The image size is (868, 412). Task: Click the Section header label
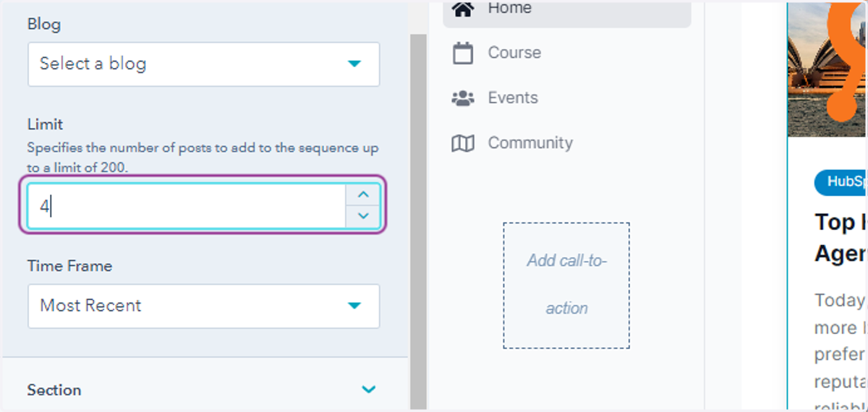tap(54, 390)
